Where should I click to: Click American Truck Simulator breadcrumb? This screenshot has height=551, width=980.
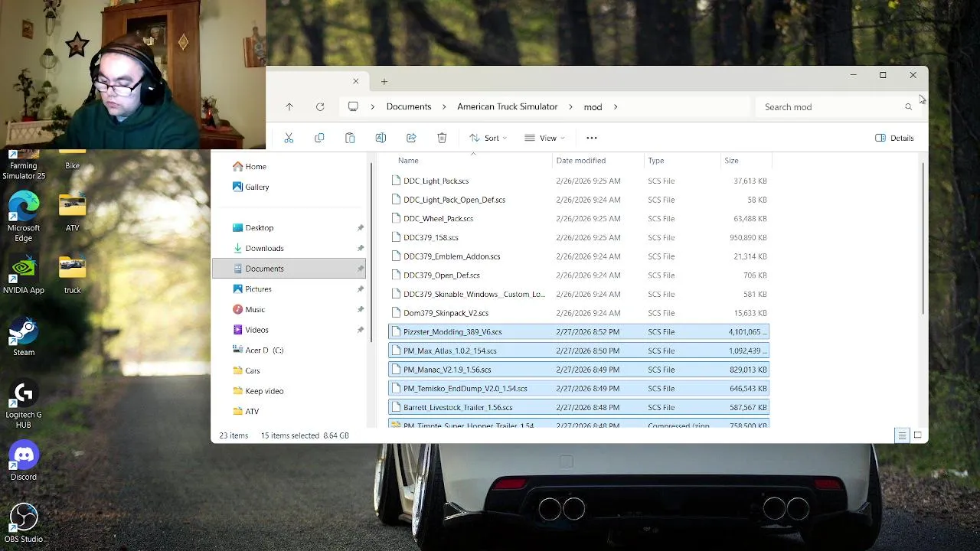pos(507,107)
